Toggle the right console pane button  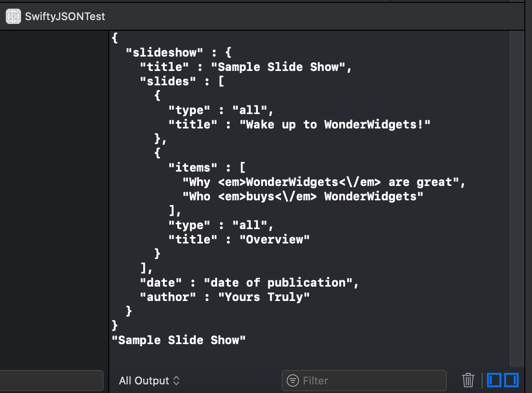pyautogui.click(x=511, y=380)
